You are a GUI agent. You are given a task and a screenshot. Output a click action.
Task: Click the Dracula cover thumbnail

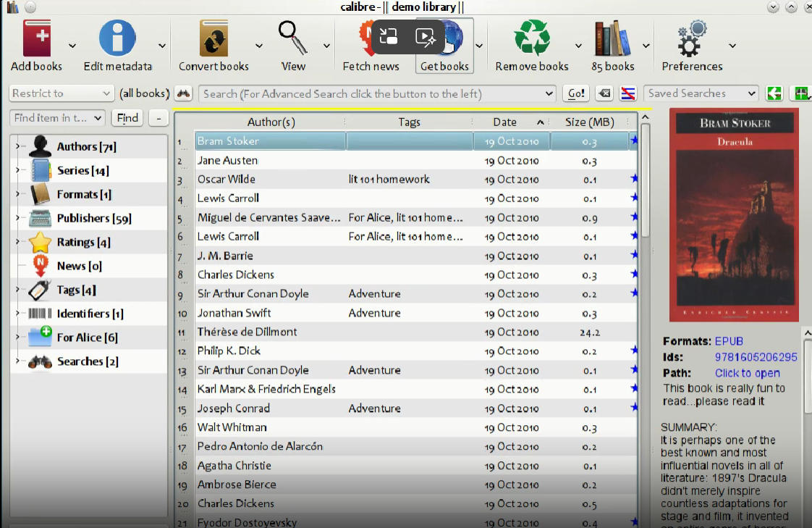pos(734,214)
